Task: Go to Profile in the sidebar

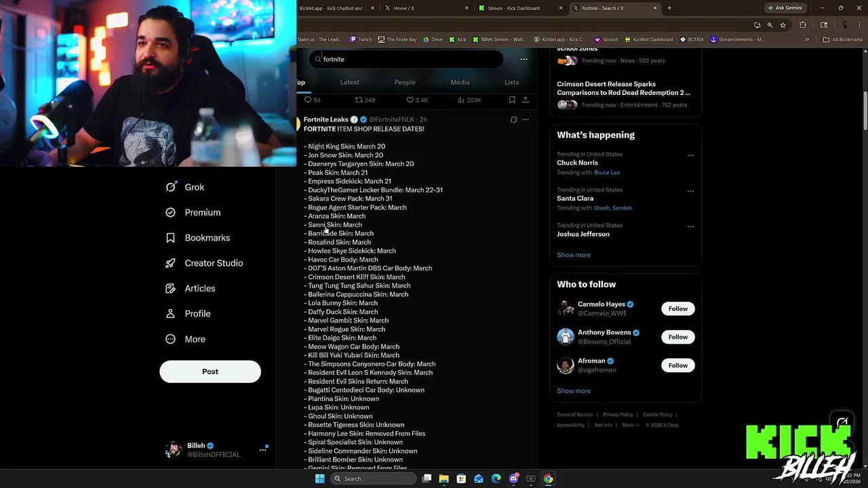Action: pyautogui.click(x=188, y=314)
